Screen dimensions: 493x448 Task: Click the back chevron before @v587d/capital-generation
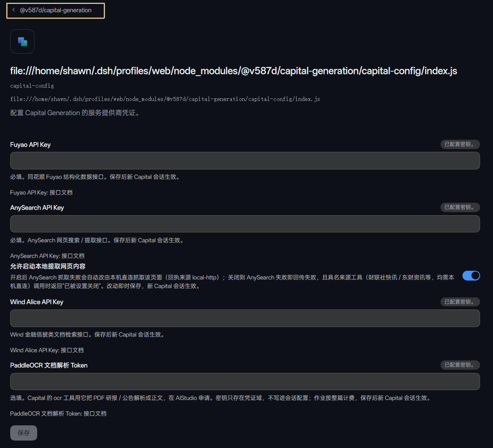tap(14, 10)
